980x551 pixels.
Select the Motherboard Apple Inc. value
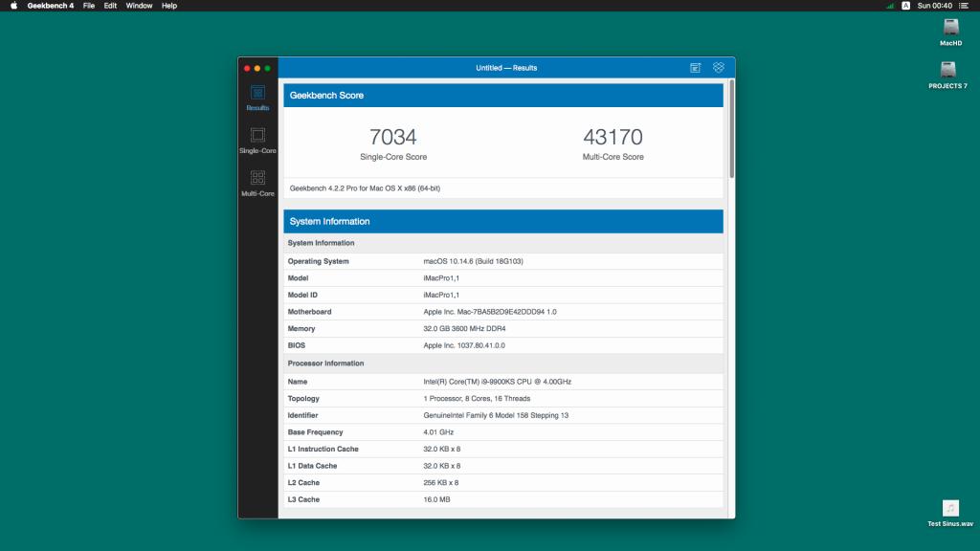coord(489,312)
